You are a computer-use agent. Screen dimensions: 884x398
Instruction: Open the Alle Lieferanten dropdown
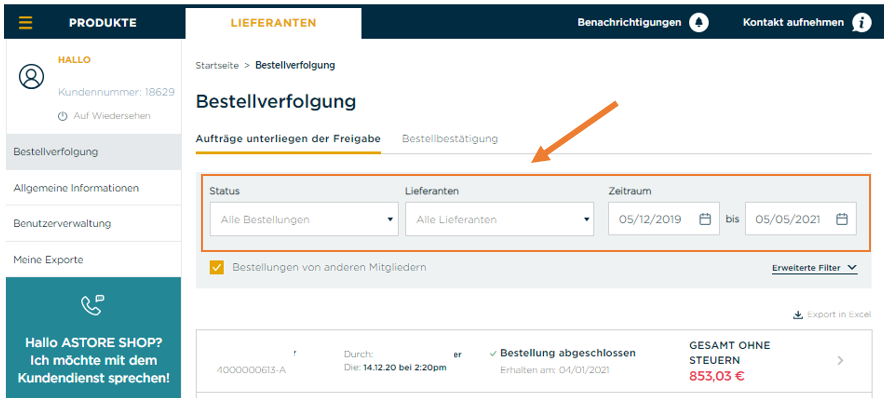pos(500,219)
